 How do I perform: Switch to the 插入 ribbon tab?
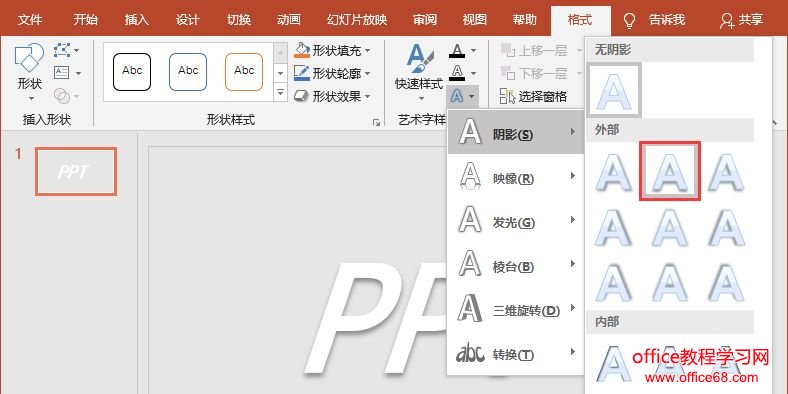(137, 20)
